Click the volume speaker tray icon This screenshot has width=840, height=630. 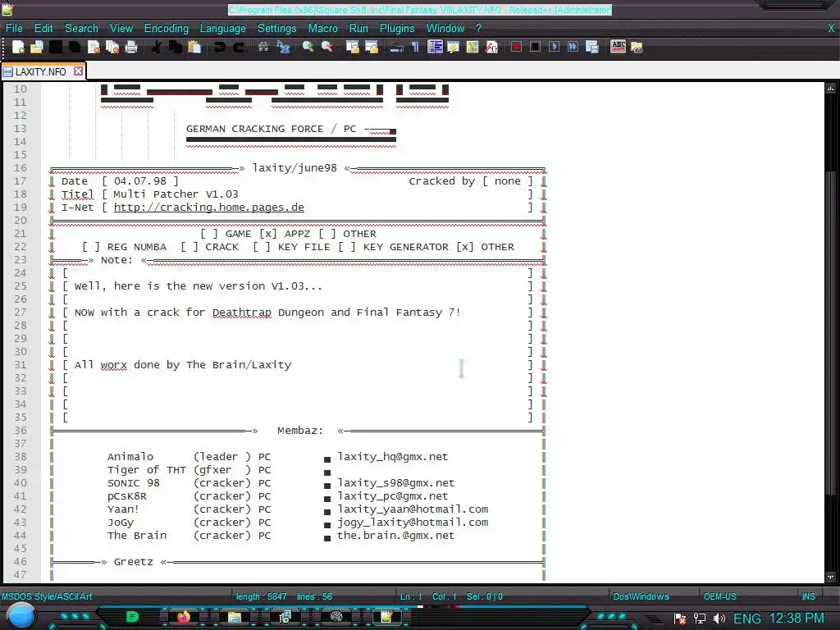point(719,619)
